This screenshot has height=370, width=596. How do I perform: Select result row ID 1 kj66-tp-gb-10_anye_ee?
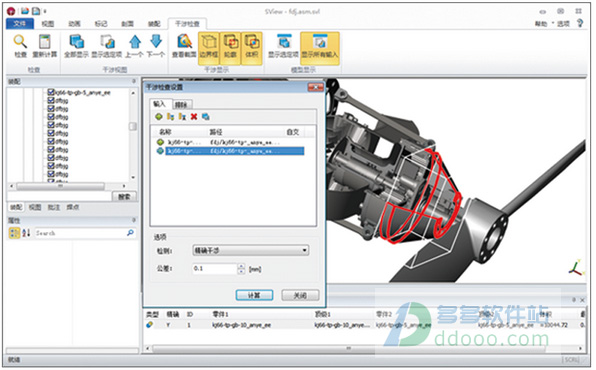click(365, 325)
